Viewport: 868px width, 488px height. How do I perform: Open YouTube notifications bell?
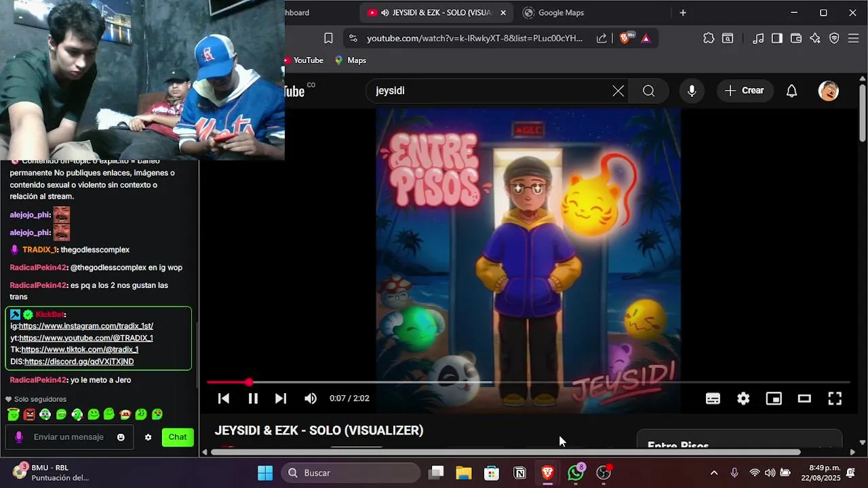(791, 91)
